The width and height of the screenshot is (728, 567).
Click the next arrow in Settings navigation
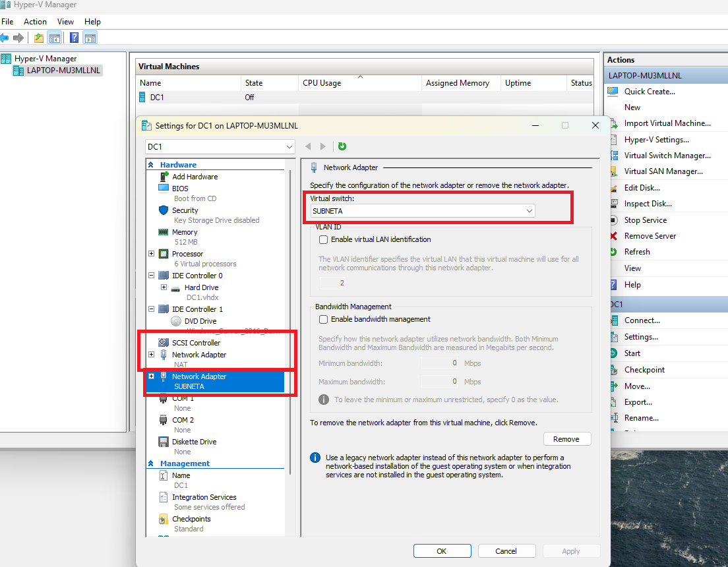[x=323, y=146]
